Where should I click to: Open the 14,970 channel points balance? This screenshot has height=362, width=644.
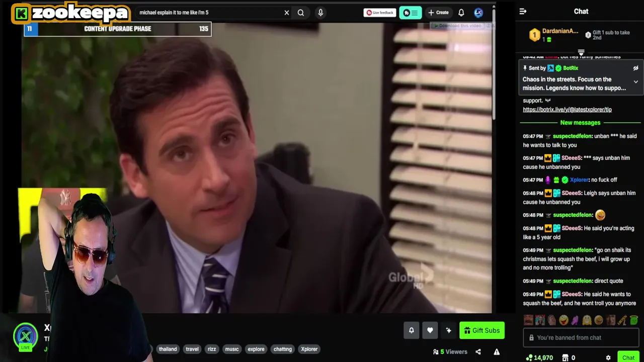click(539, 358)
